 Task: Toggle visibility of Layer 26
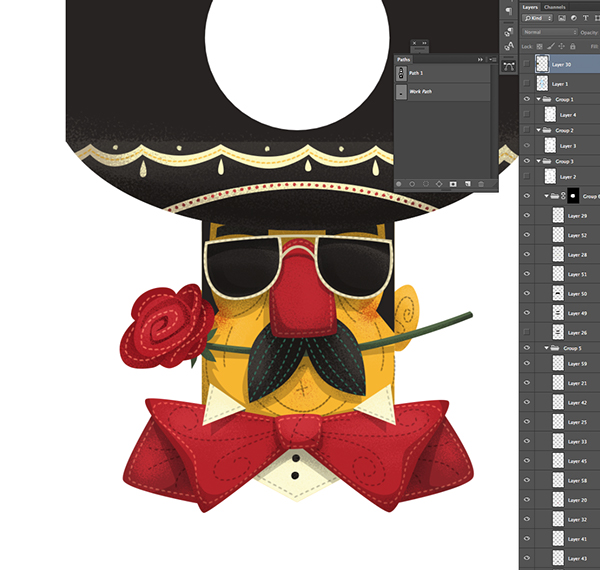[527, 332]
